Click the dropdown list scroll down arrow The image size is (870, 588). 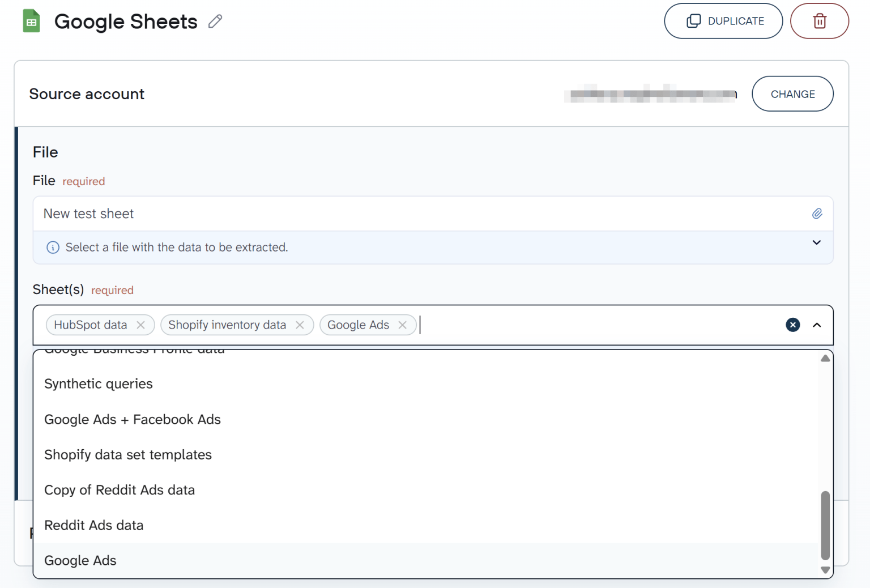point(825,570)
